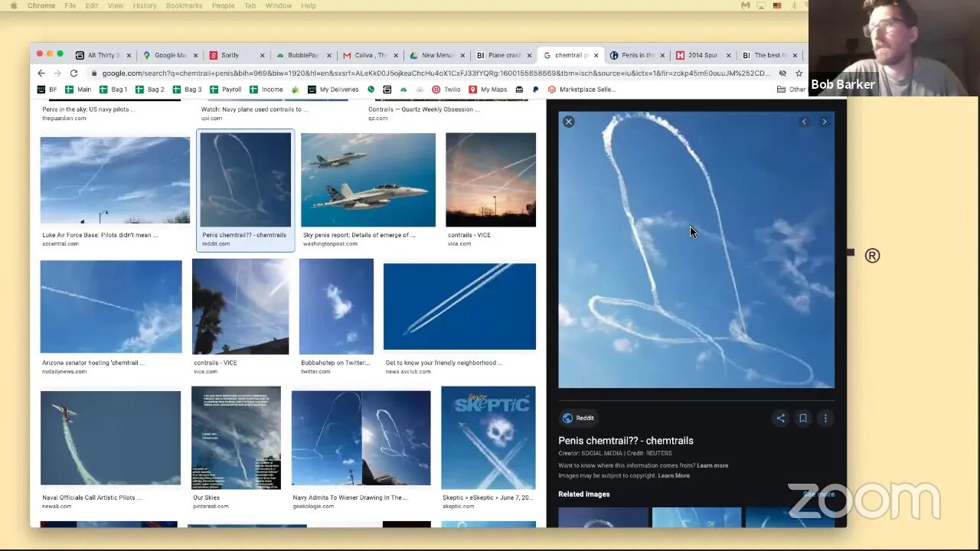Close the BubblePay tab
980x551 pixels.
(x=330, y=55)
